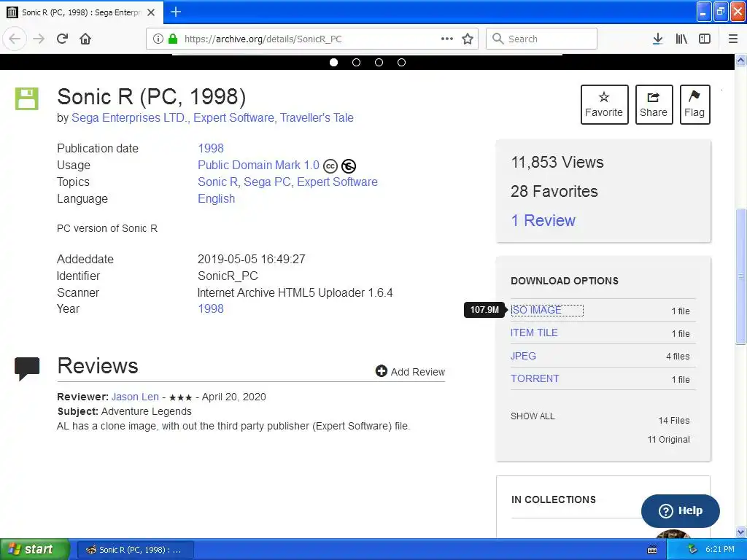Select the first carousel dot
Image resolution: width=747 pixels, height=560 pixels.
tap(333, 63)
